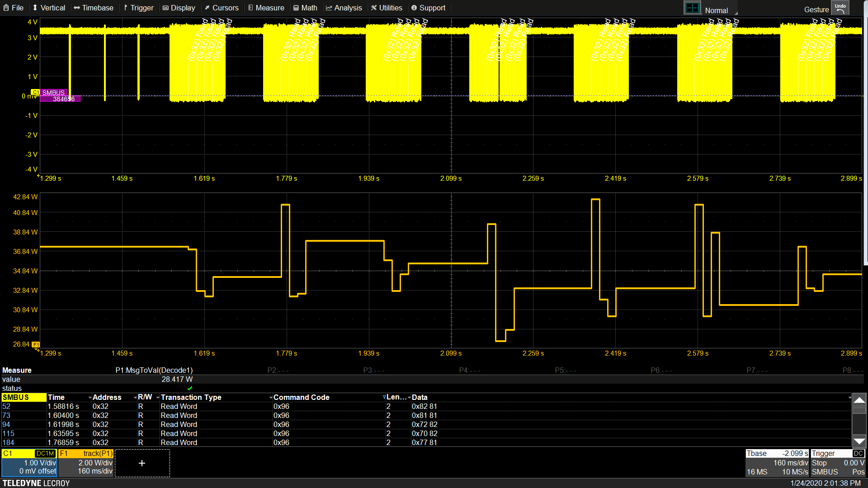The image size is (868, 488).
Task: Open the C1 channel descriptor box
Action: 29,462
